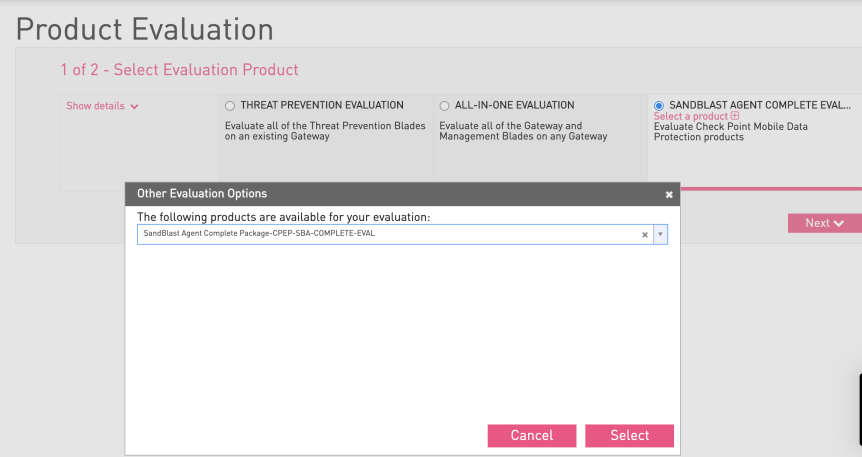Click the Select button
Image resolution: width=862 pixels, height=457 pixels.
[629, 436]
